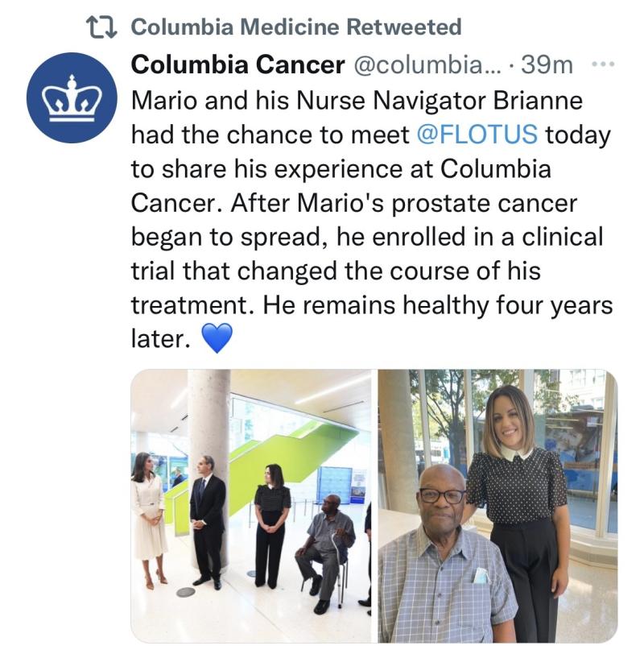Click the 'prostate cancer' phrase in tweet

(x=485, y=204)
